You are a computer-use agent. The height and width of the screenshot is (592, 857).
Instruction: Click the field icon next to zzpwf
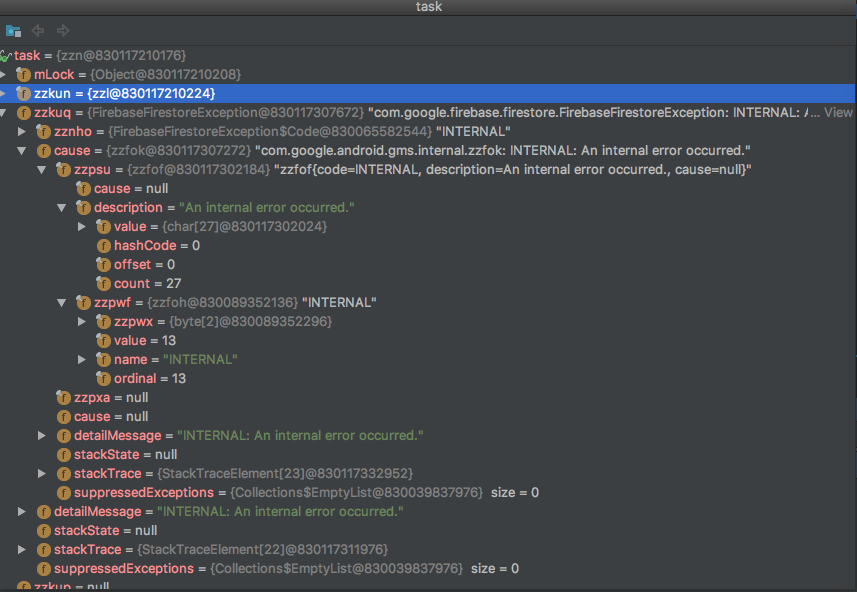83,302
